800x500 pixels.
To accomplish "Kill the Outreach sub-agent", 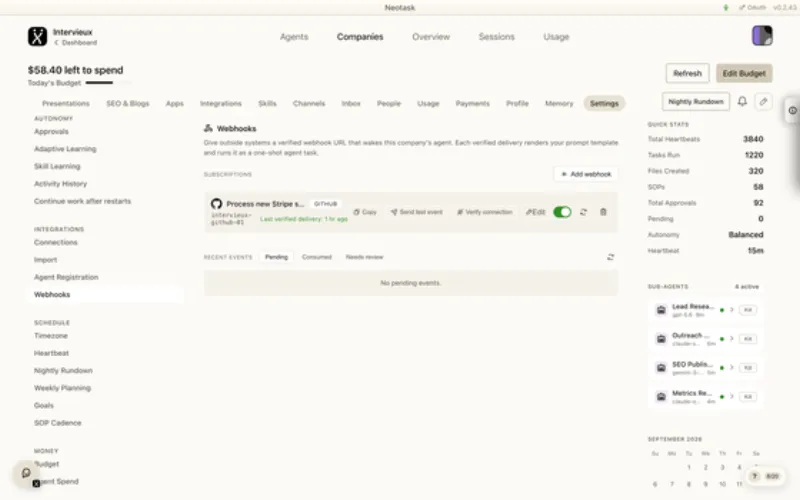I will (748, 339).
